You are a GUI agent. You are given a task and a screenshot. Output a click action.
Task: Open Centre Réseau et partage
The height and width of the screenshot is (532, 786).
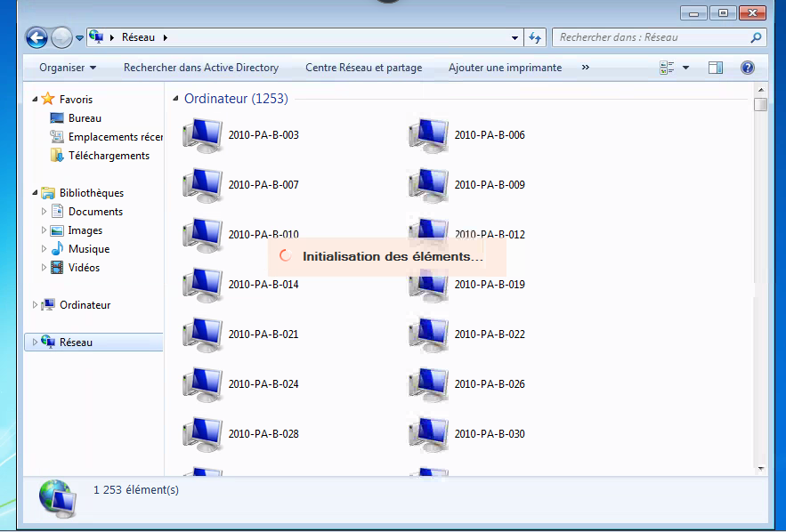click(363, 68)
